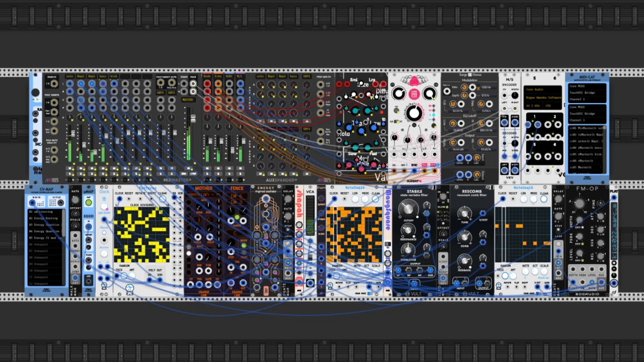Screen dimensions: 644x362
Task: Click the MIDI-CAT mapping list scrollbar
Action: pyautogui.click(x=604, y=149)
